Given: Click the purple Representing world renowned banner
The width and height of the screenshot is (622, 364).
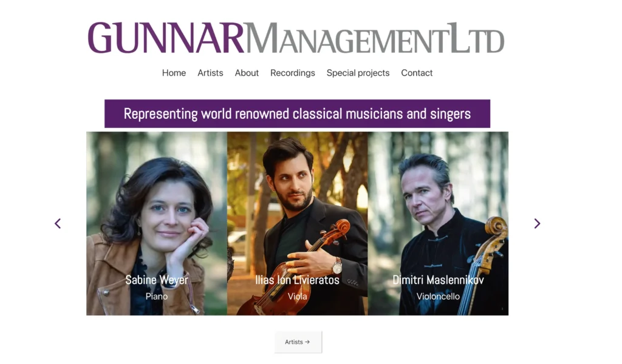Looking at the screenshot, I should 297,113.
